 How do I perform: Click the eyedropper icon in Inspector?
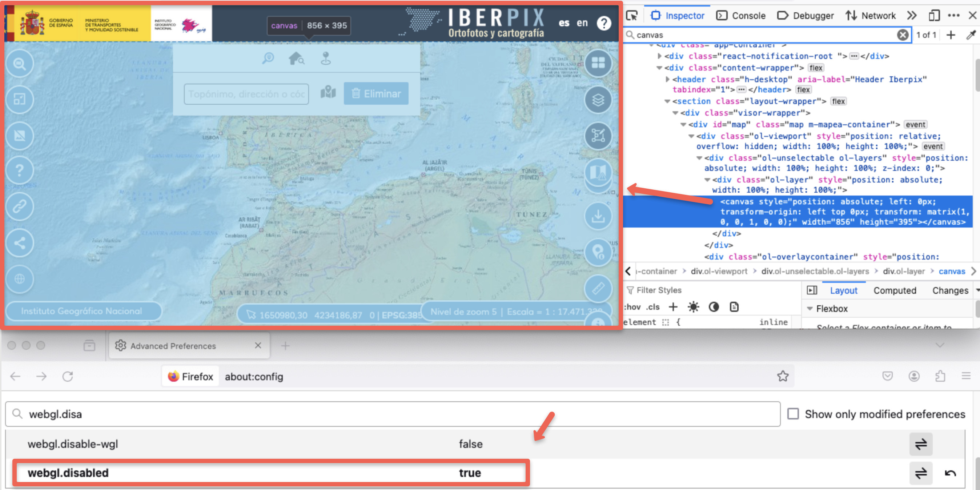pos(971,35)
